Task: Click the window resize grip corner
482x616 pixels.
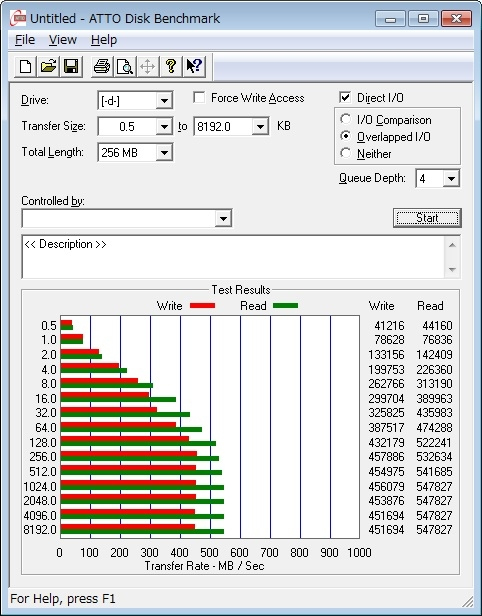Action: [467, 601]
